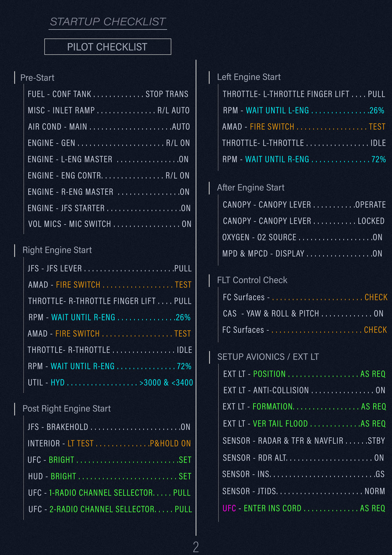The width and height of the screenshot is (392, 555).
Task: Select the OXYGEN - O2 SOURCE item
Action: (x=302, y=237)
